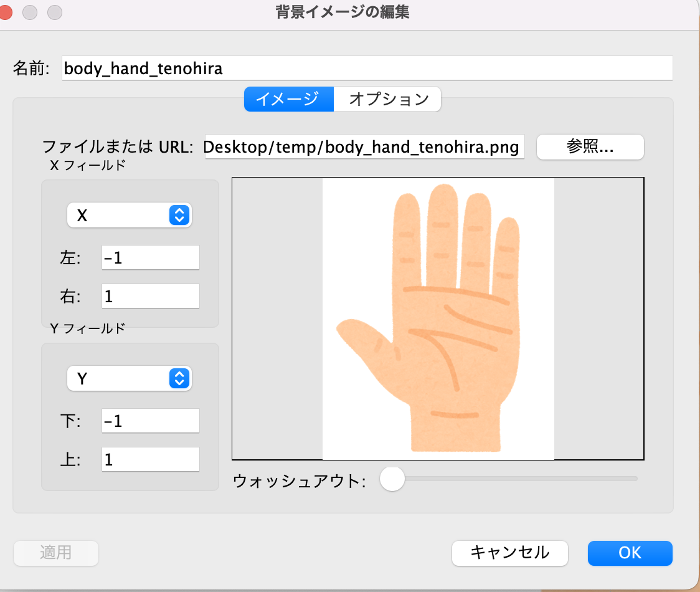Image resolution: width=700 pixels, height=592 pixels.
Task: Confirm with the OK button
Action: coord(630,553)
